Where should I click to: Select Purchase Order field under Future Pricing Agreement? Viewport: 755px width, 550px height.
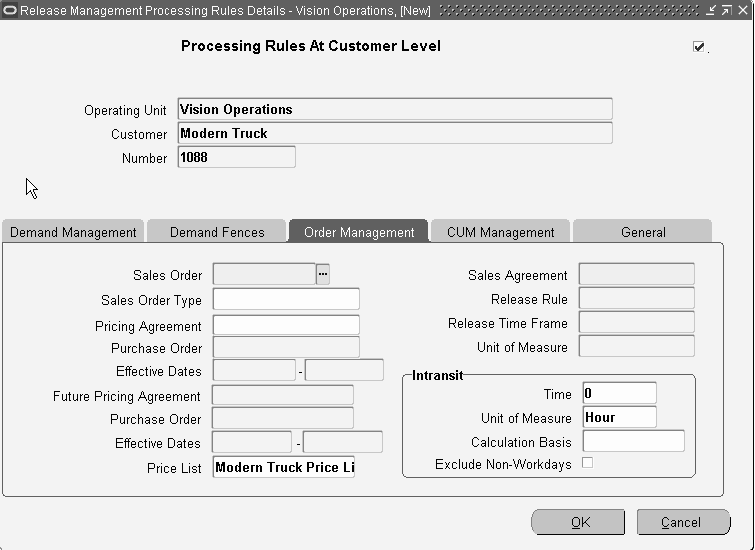point(283,418)
